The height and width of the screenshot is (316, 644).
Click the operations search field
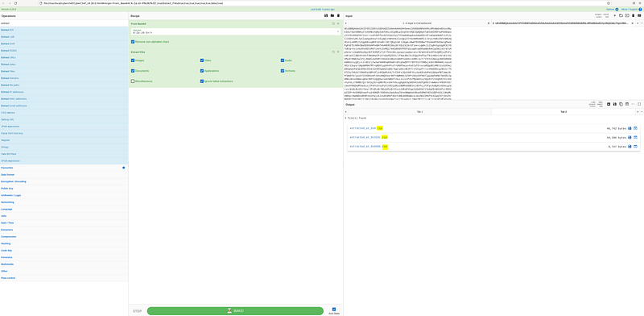(64, 23)
